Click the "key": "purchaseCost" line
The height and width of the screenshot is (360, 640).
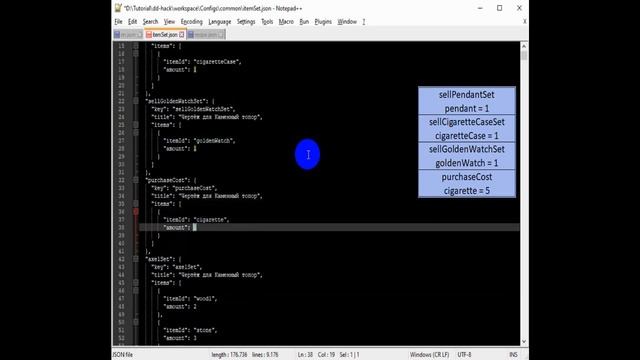184,188
